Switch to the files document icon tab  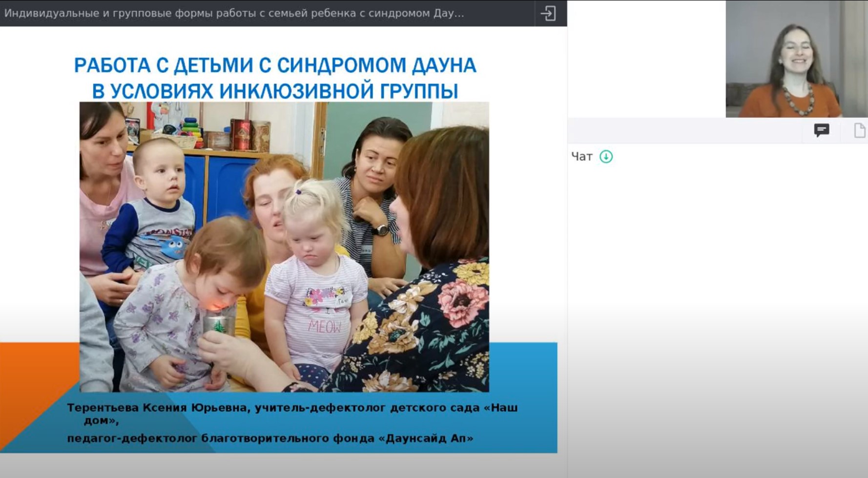(x=860, y=130)
